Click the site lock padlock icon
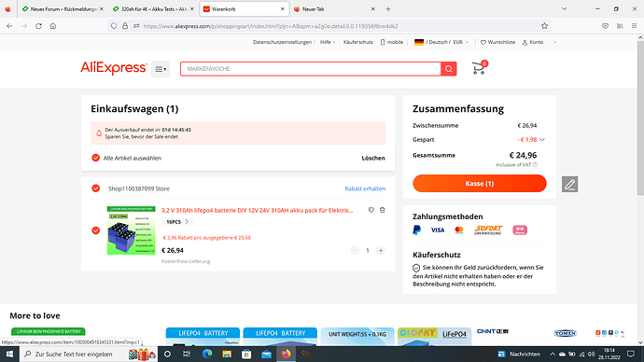Viewport: 644px width, 362px height. coord(125,26)
